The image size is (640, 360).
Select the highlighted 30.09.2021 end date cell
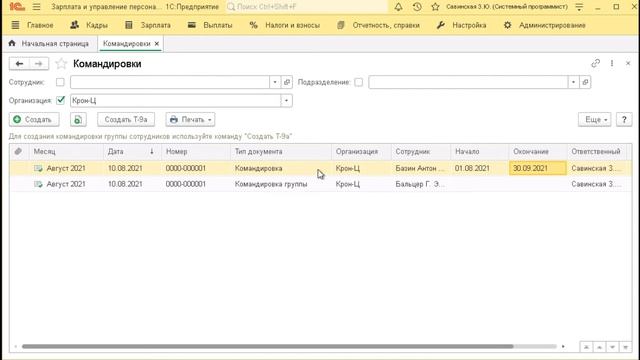click(x=538, y=168)
